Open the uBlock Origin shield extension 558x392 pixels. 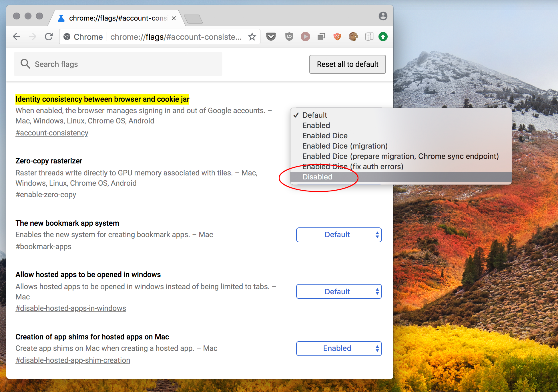click(289, 37)
